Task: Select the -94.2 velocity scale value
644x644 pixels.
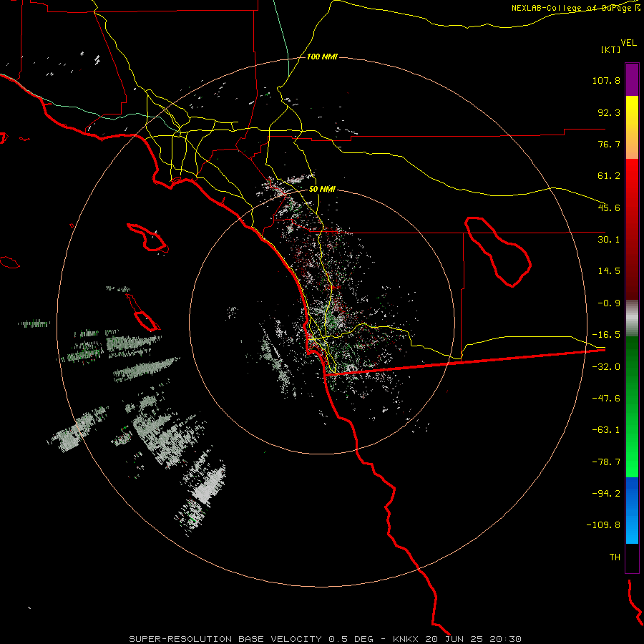Action: tap(606, 493)
